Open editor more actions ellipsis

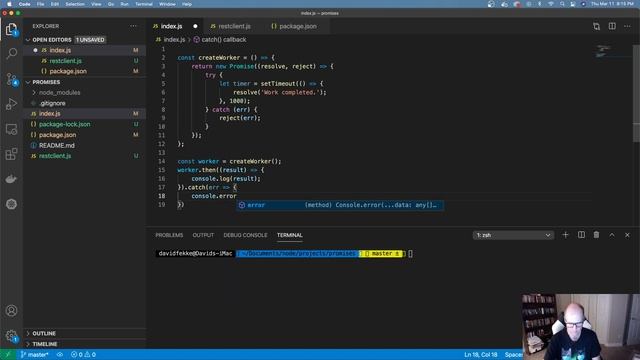click(627, 26)
